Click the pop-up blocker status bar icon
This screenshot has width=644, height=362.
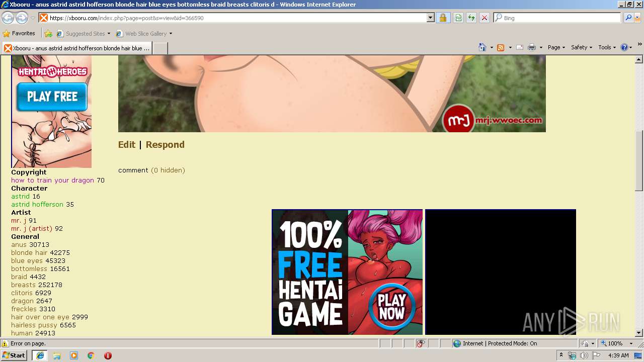[421, 344]
